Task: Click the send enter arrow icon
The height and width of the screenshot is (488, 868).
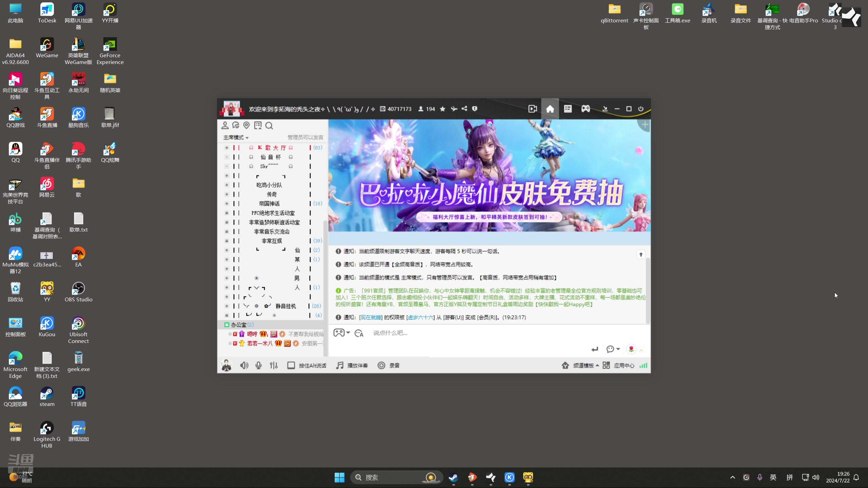Action: tap(595, 349)
